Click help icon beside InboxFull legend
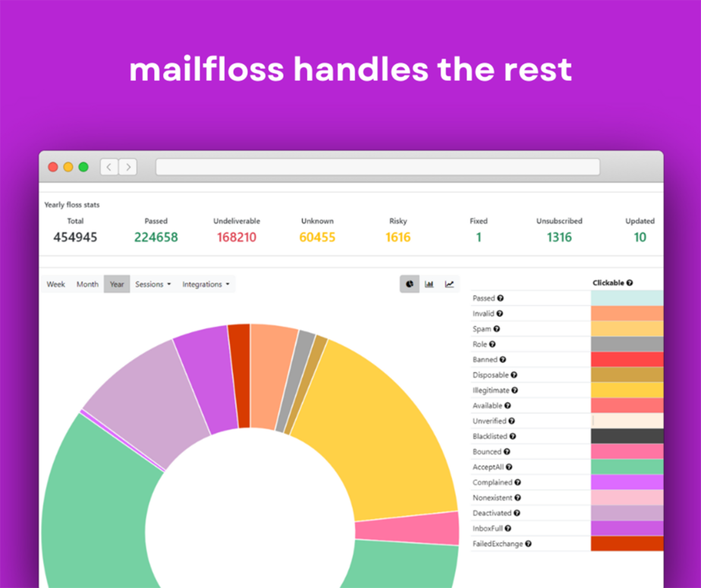This screenshot has width=701, height=588. coord(508,529)
